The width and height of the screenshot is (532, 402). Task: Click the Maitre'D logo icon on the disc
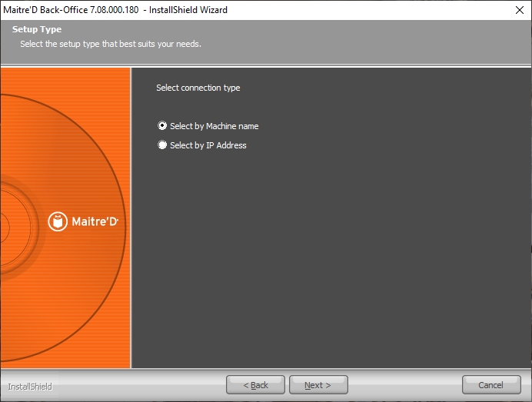(58, 221)
